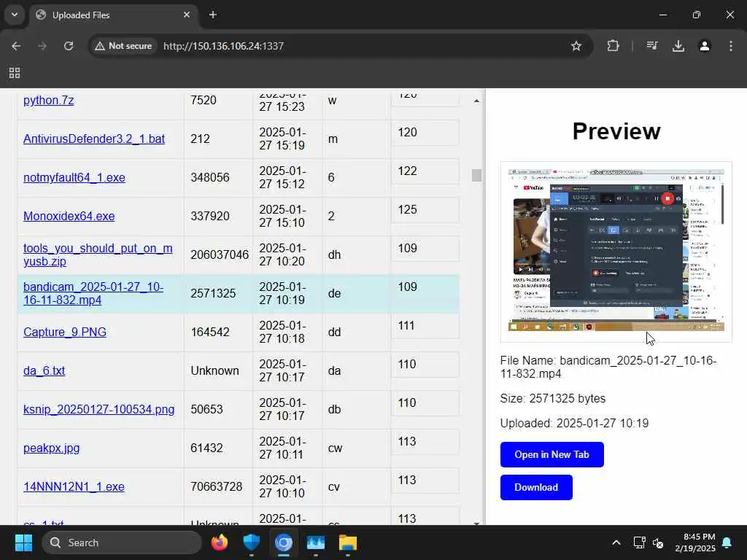Image resolution: width=747 pixels, height=560 pixels.
Task: Open the ksnip_20250127-100534.png link
Action: pyautogui.click(x=98, y=410)
